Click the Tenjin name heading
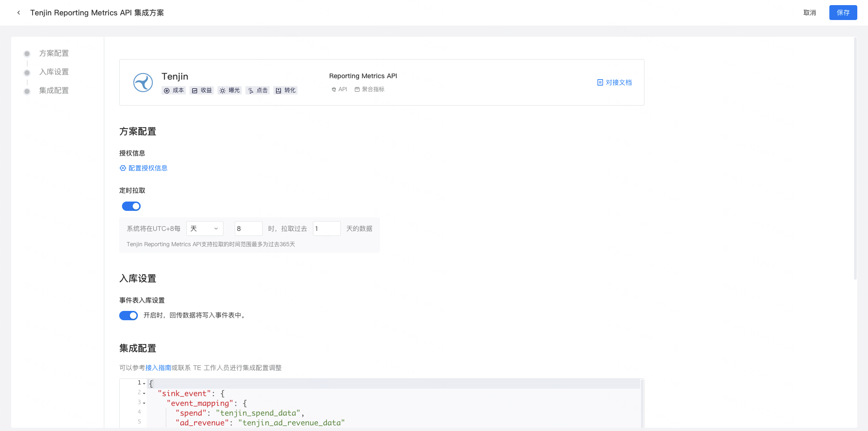The image size is (868, 431). 175,76
